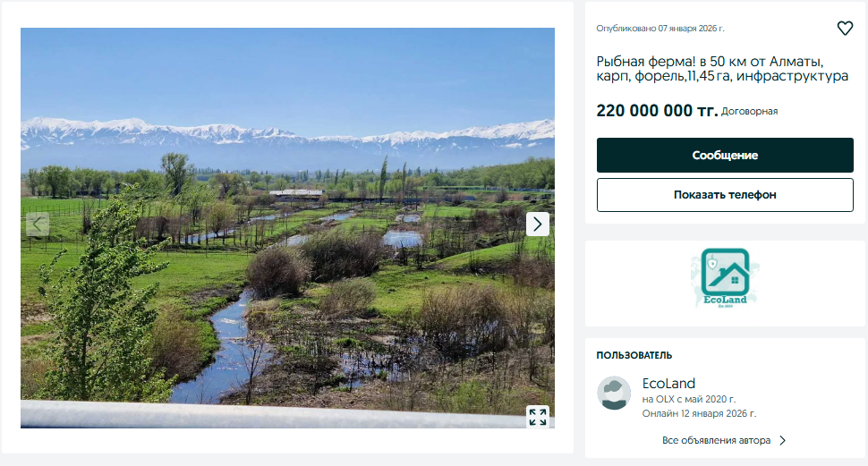The width and height of the screenshot is (868, 466).
Task: Click the Онлайн 12 января 2026 status text
Action: pos(699,413)
